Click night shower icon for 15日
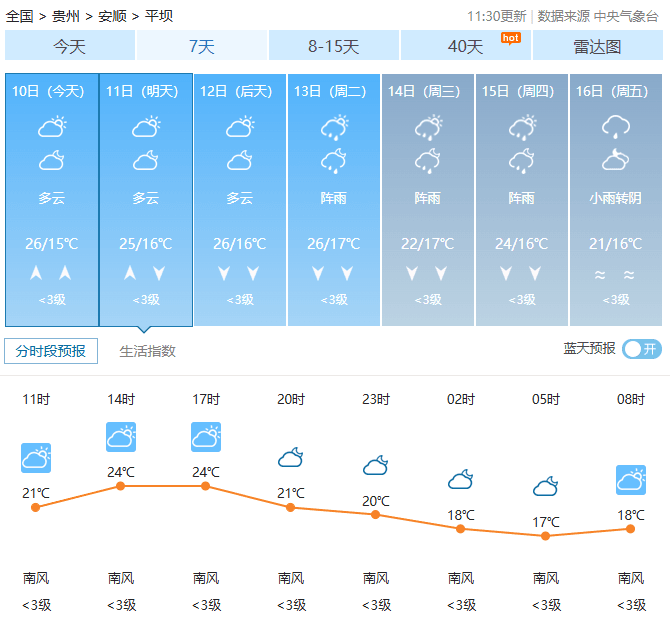 [522, 161]
